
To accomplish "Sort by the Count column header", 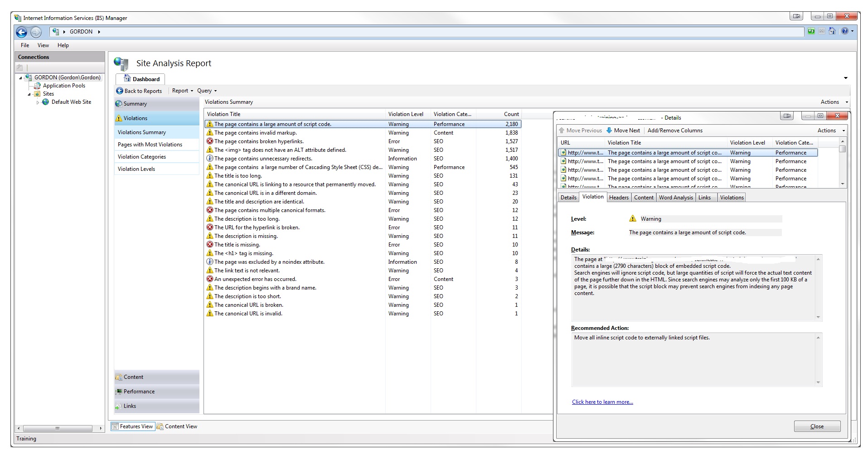I will point(499,114).
